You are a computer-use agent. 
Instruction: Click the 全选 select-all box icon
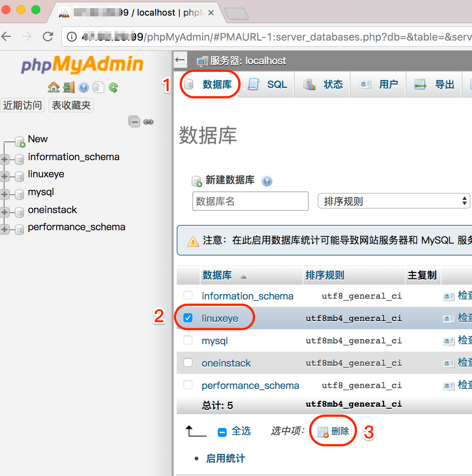coord(222,432)
